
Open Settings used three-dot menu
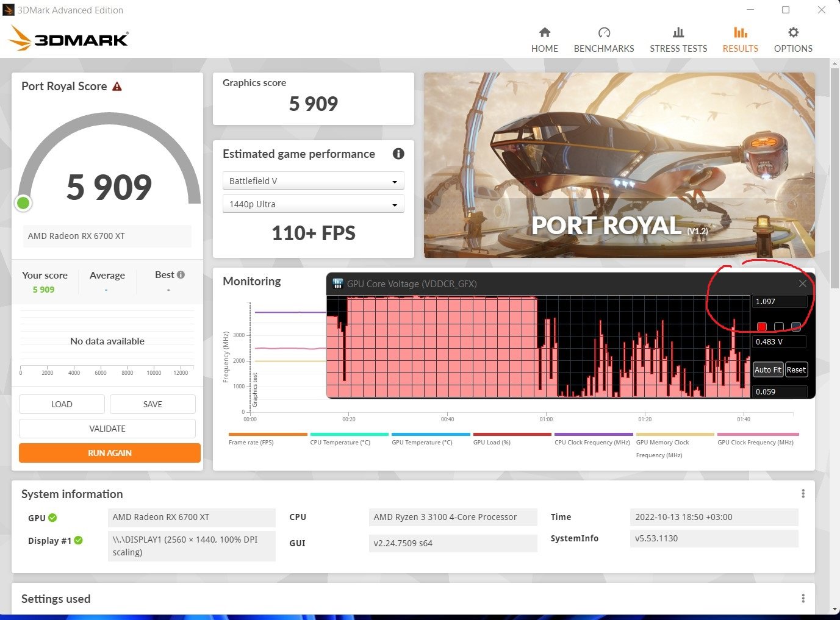(x=803, y=598)
